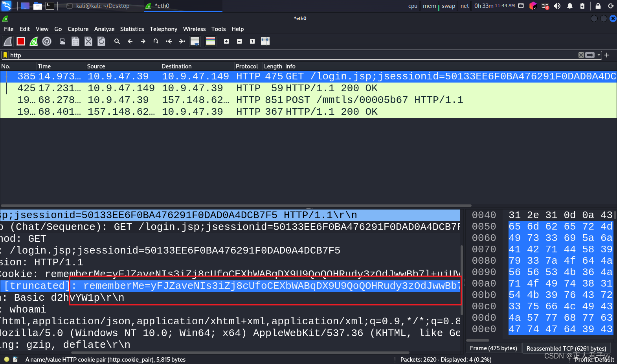
Task: Sort packets by the Time column
Action: point(61,66)
